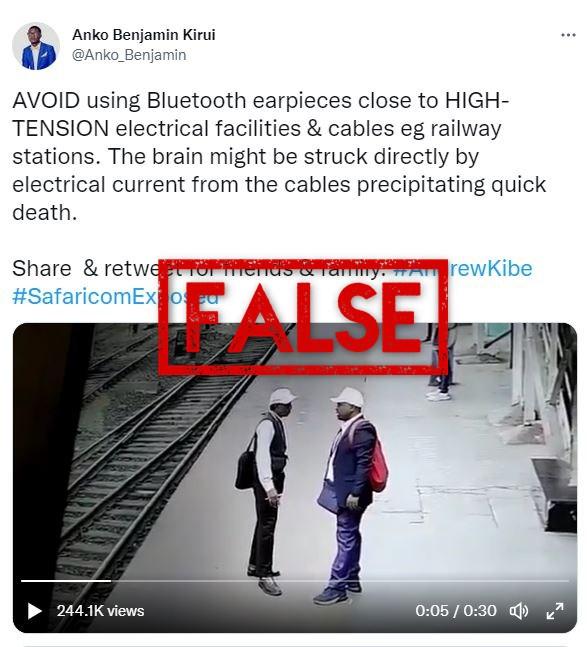Image resolution: width=587 pixels, height=647 pixels.
Task: Open Anko Benjamin Kirui's profile picture
Action: (x=36, y=46)
